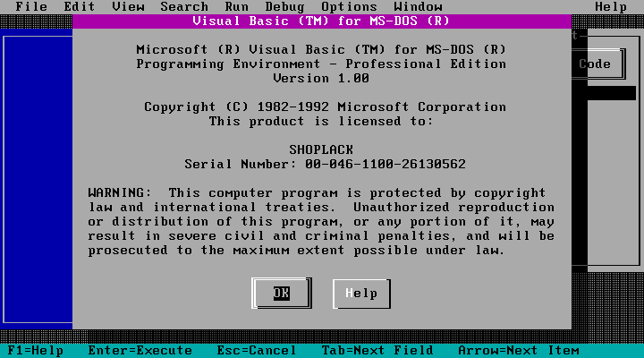This screenshot has height=358, width=644.
Task: Open the Search menu
Action: (x=184, y=6)
